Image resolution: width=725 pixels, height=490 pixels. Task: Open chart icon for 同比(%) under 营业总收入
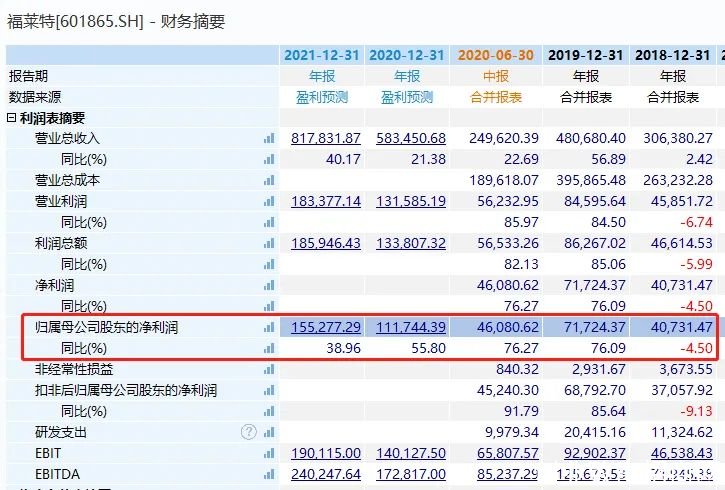pyautogui.click(x=269, y=159)
